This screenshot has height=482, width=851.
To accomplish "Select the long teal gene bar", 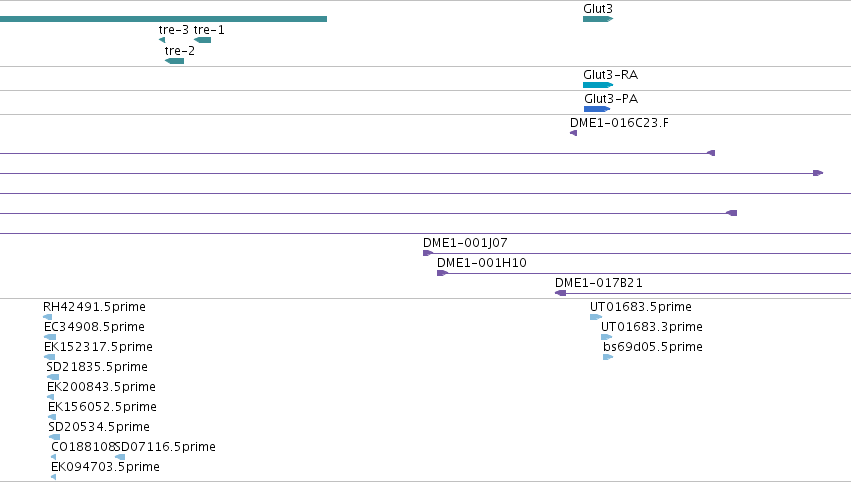I will (163, 19).
